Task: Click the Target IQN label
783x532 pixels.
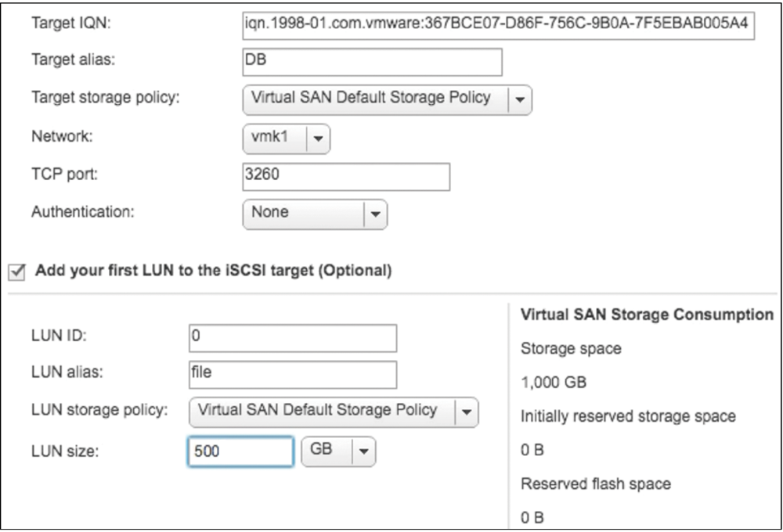Action: pyautogui.click(x=71, y=23)
